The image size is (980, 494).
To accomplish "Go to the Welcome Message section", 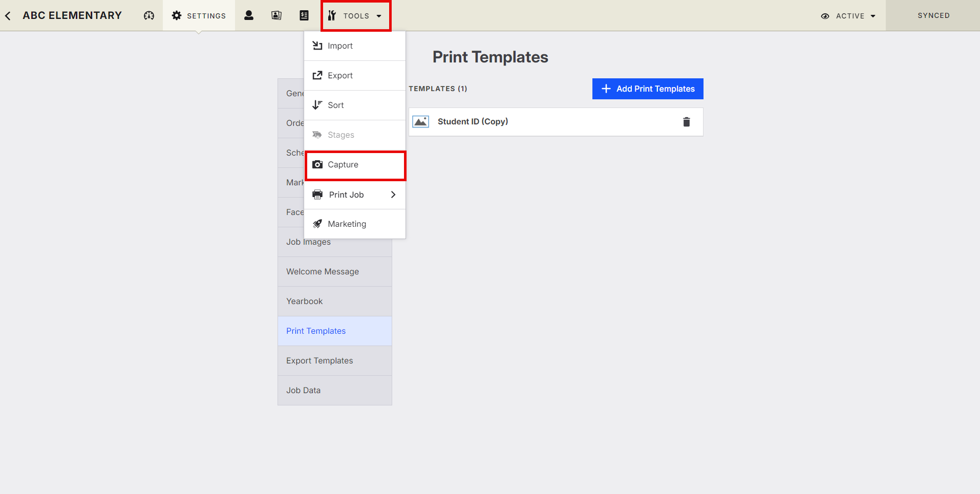I will (x=323, y=272).
